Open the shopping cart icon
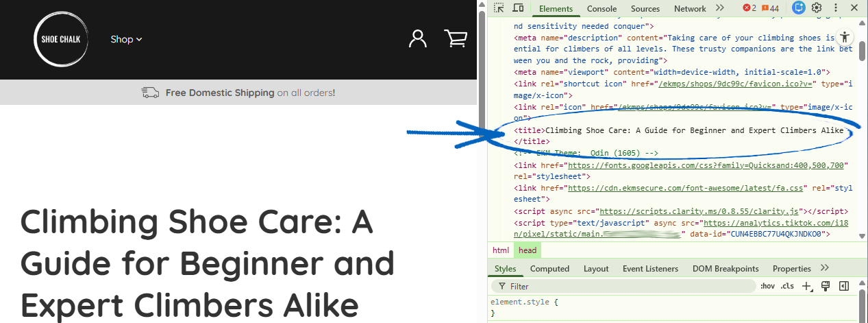This screenshot has height=323, width=868. point(456,38)
